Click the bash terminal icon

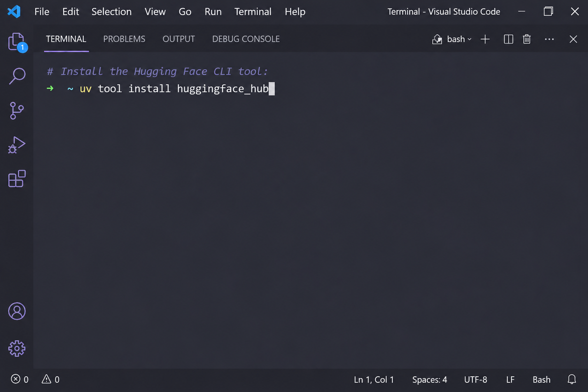(x=437, y=39)
